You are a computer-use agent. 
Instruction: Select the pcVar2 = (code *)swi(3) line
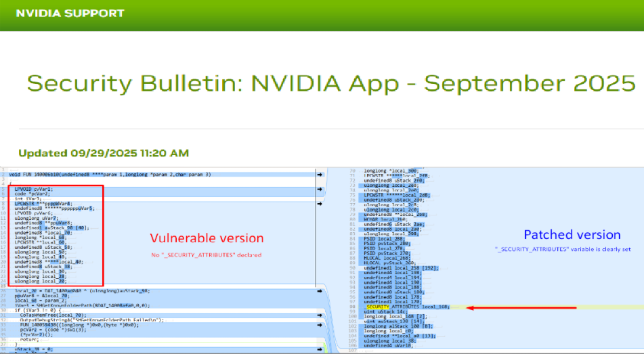[53, 330]
